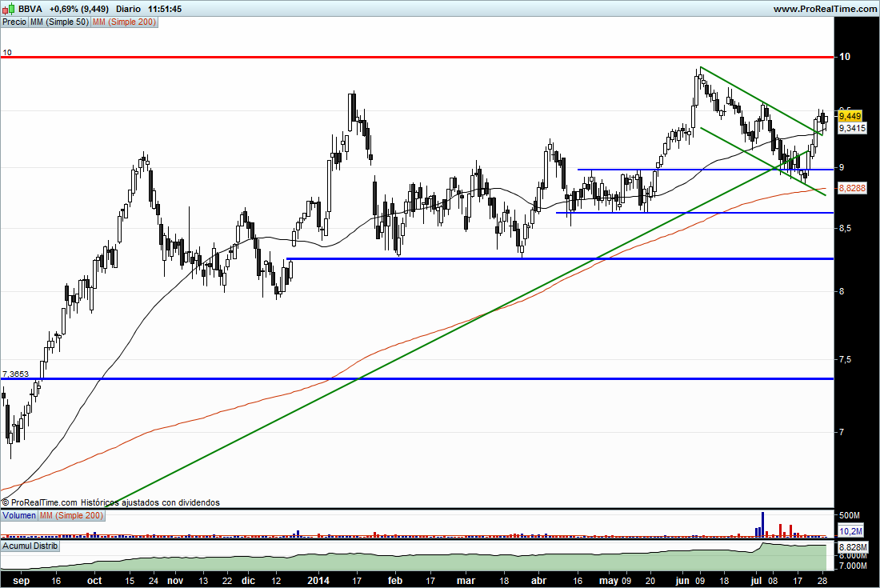Click the jul date axis label
The image size is (880, 588).
point(757,581)
